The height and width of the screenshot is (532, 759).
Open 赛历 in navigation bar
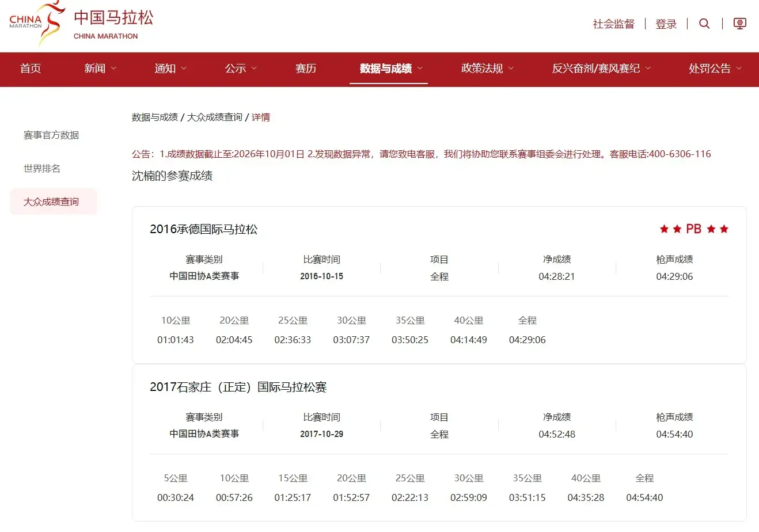[x=306, y=69]
